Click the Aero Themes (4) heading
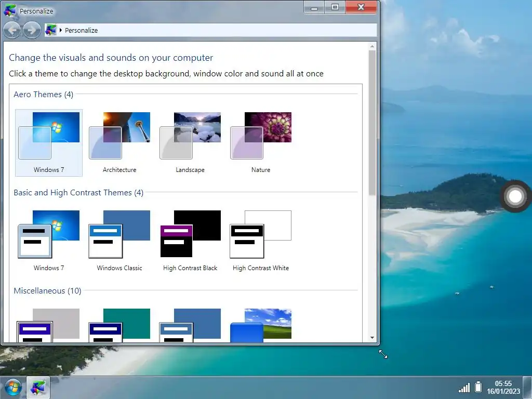Image resolution: width=532 pixels, height=399 pixels. (44, 95)
